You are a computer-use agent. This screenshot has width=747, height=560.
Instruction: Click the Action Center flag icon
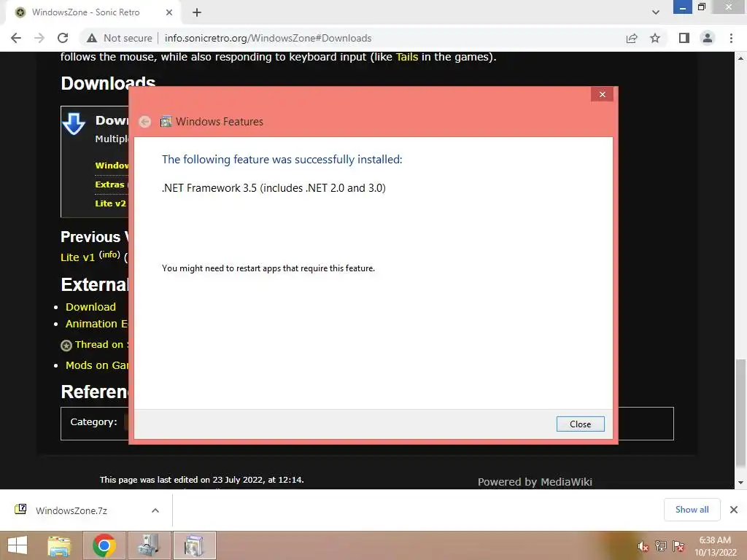[678, 546]
